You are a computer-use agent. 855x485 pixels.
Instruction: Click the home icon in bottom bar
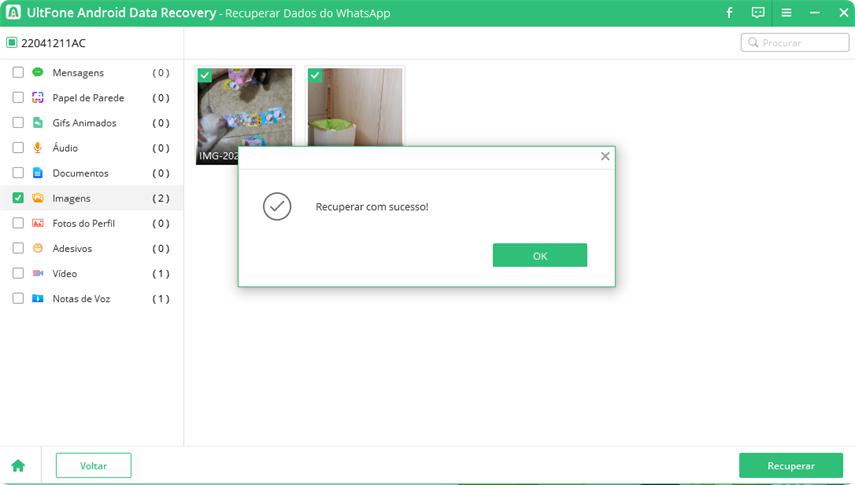18,466
